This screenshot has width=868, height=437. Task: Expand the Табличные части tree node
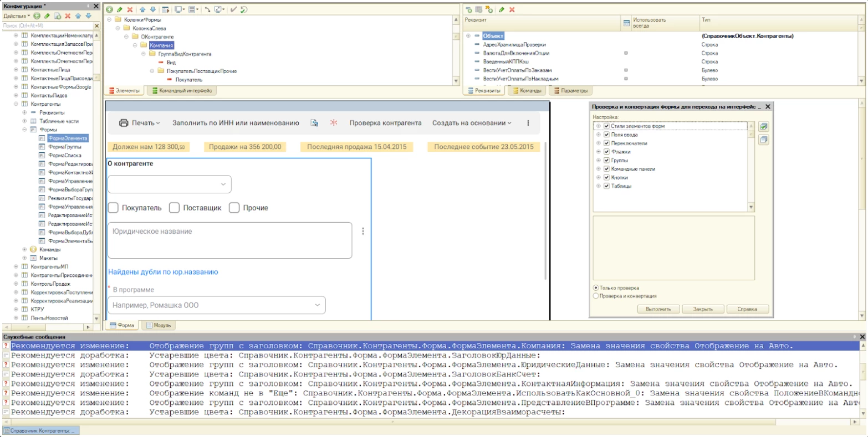pos(24,121)
